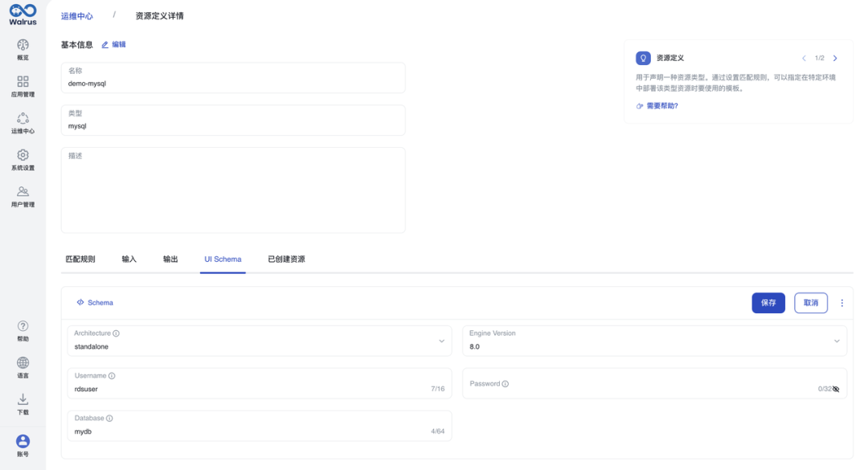Expand the Architecture dropdown
The image size is (868, 470).
click(442, 341)
